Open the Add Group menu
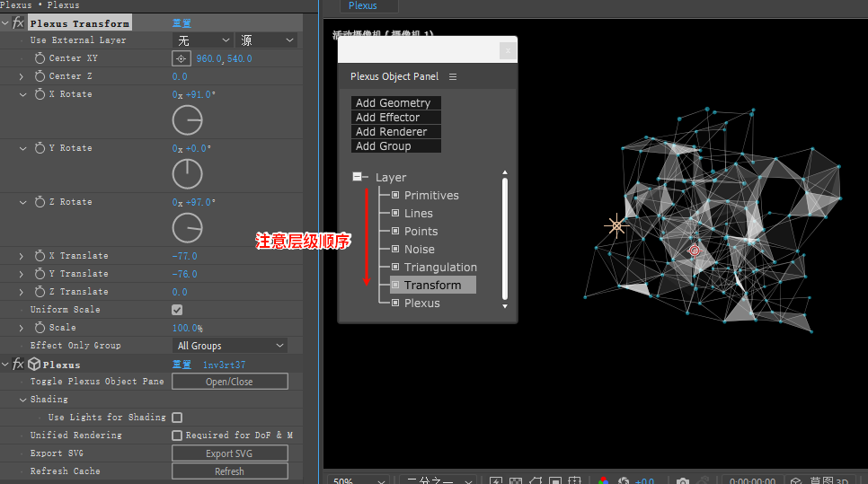Viewport: 868px width, 484px height. [x=395, y=146]
